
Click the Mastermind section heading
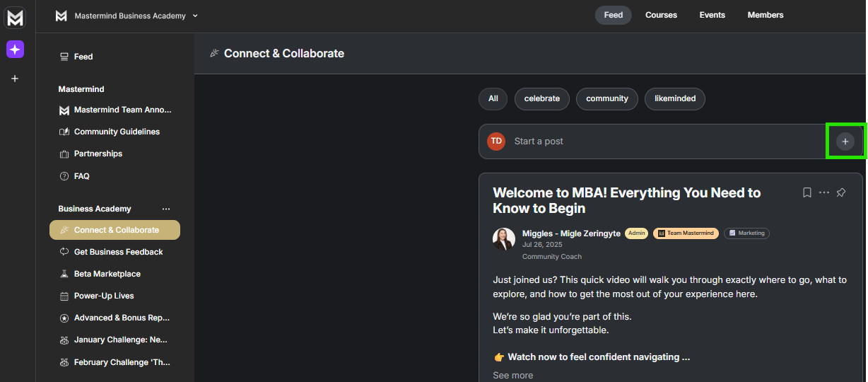(x=81, y=89)
